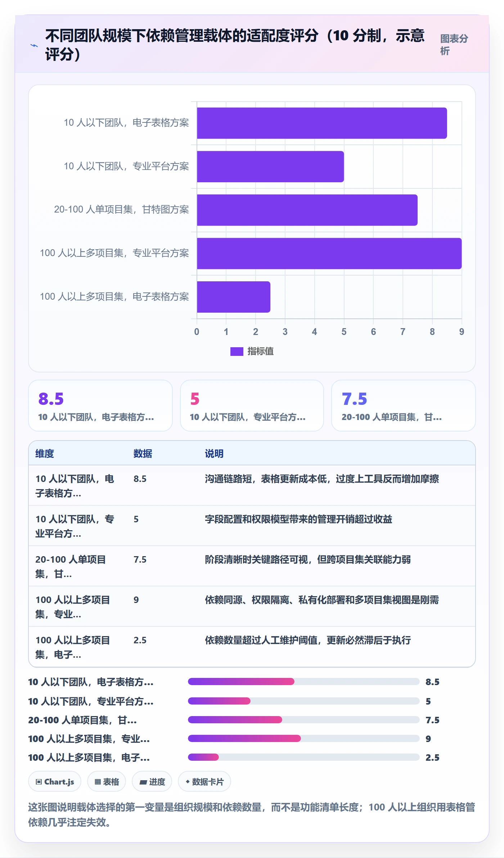Click the progress bar with value 7.5
The image size is (504, 858).
304,720
